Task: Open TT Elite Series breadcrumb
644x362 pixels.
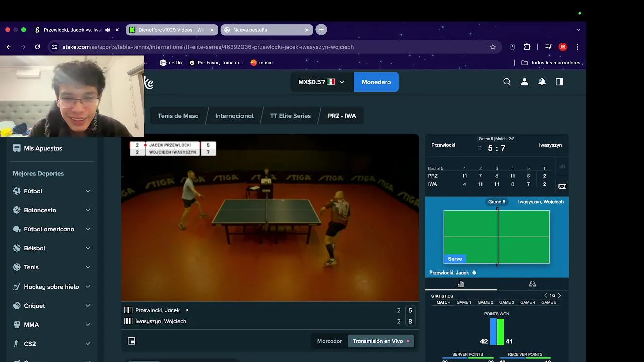Action: (290, 116)
